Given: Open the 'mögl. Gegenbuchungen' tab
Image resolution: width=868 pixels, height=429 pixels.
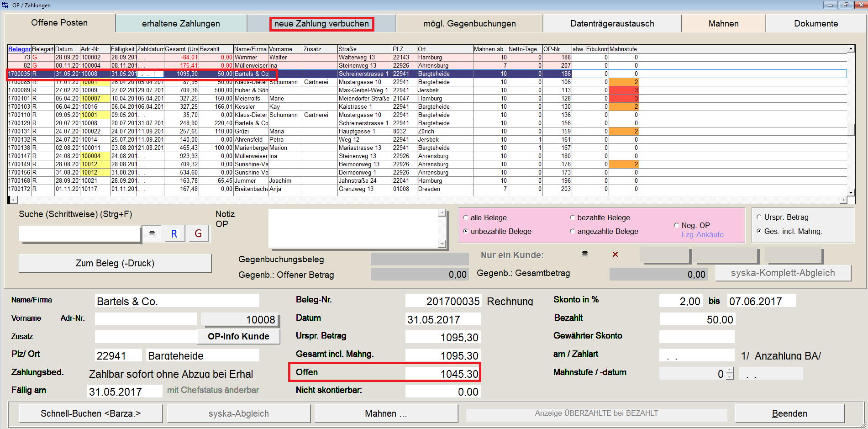Looking at the screenshot, I should point(469,24).
